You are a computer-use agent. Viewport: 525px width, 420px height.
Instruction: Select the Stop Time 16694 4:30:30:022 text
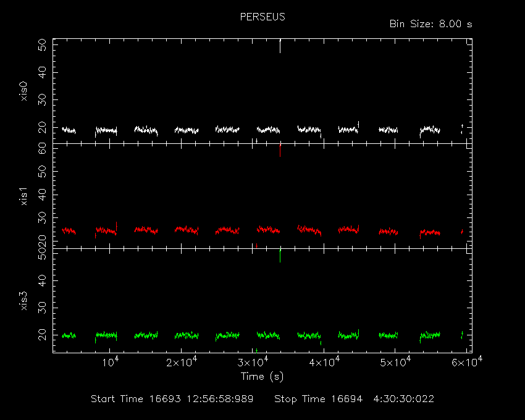click(x=355, y=399)
